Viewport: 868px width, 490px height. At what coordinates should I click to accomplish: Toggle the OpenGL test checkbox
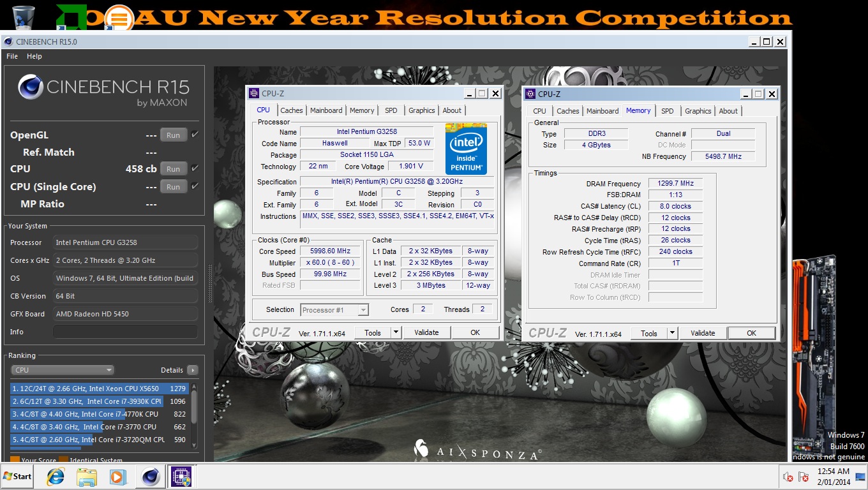(195, 135)
